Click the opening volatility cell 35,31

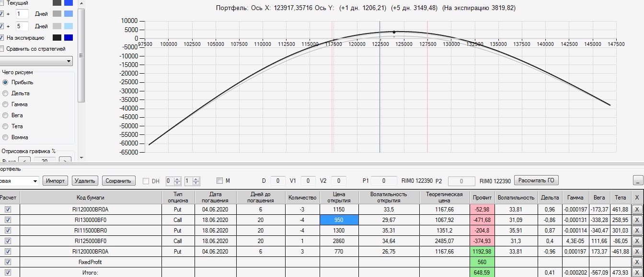pos(389,231)
